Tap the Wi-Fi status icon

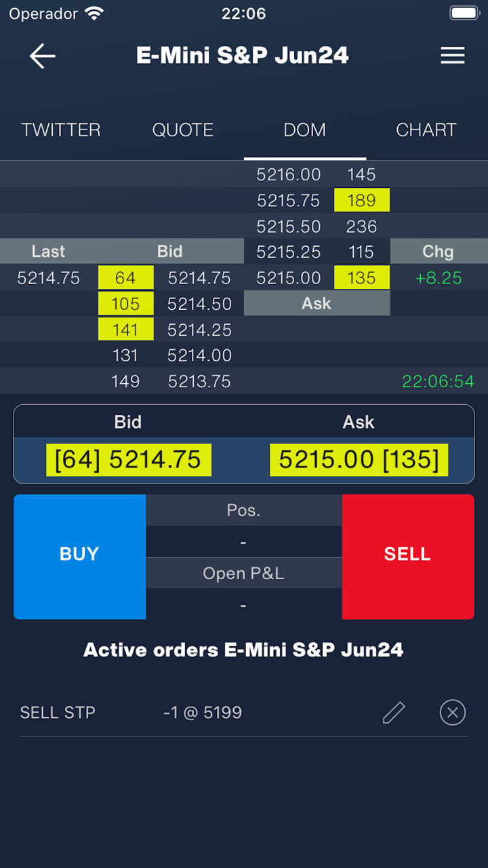[x=95, y=14]
